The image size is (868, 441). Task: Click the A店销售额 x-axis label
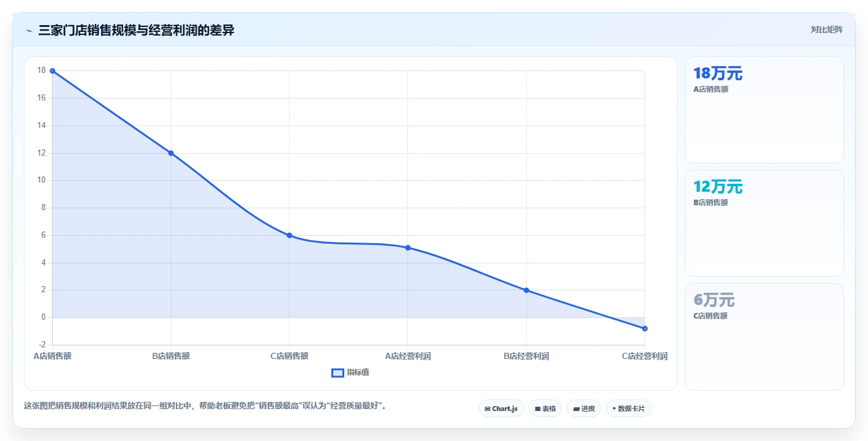(53, 356)
